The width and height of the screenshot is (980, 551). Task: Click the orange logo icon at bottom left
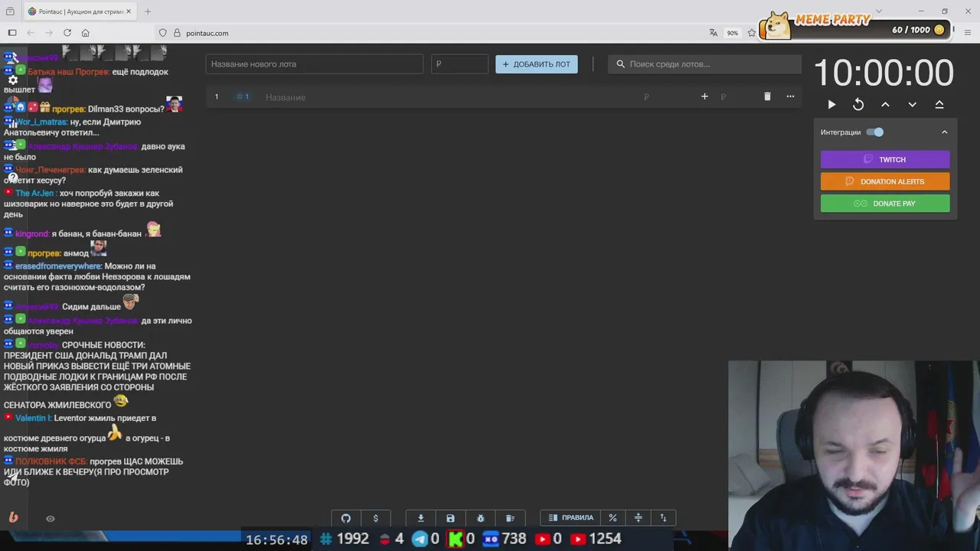tap(13, 517)
